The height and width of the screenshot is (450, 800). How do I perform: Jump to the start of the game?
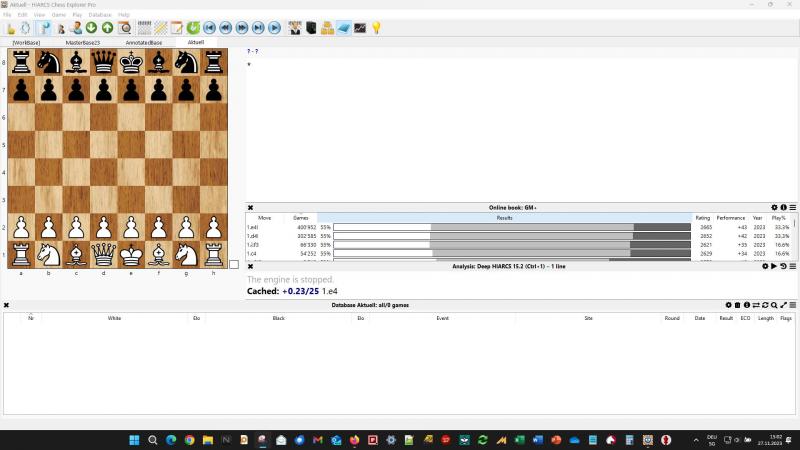pos(209,28)
